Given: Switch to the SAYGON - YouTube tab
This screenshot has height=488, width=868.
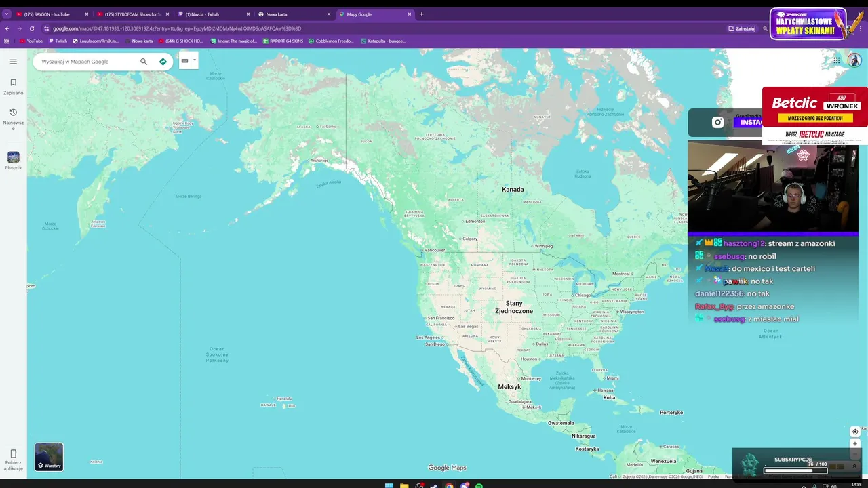Looking at the screenshot, I should pos(53,14).
